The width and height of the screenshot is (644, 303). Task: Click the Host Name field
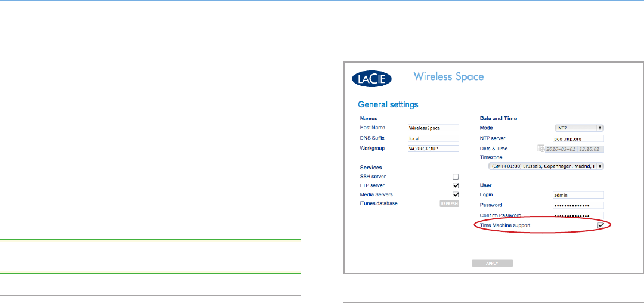click(x=433, y=128)
